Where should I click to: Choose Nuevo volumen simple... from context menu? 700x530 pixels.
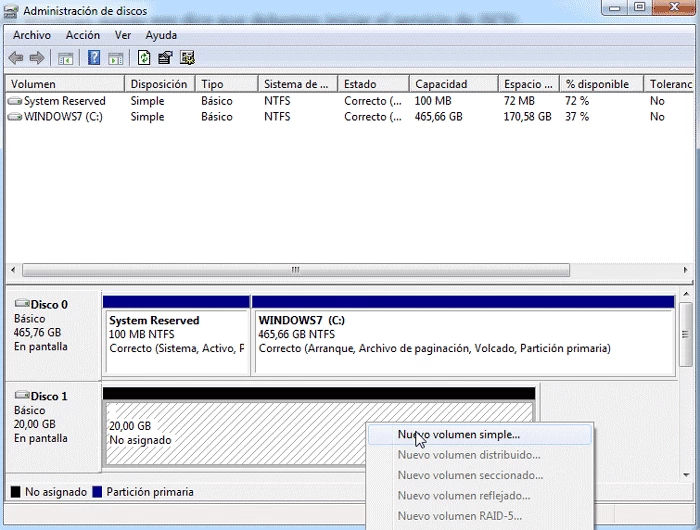click(480, 434)
